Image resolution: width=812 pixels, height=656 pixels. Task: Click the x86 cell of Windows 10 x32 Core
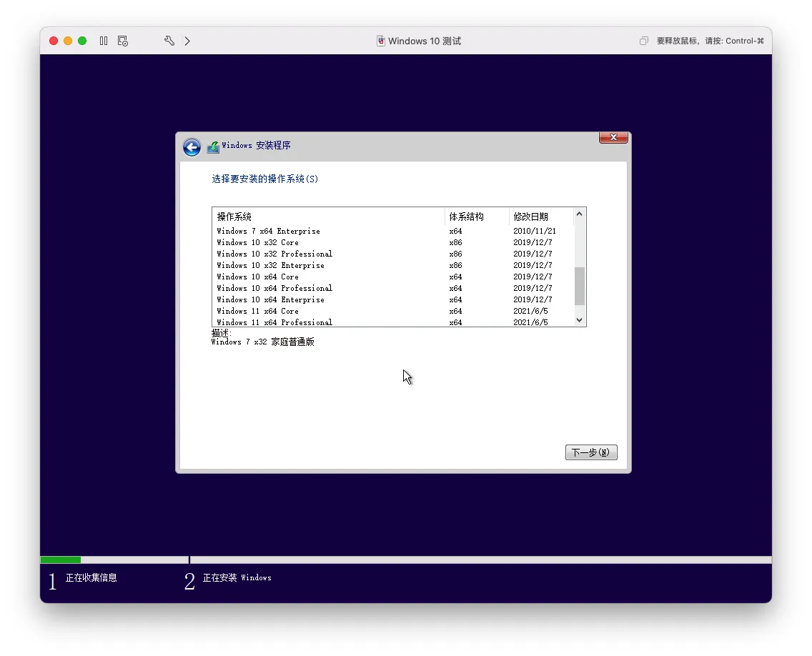click(456, 242)
